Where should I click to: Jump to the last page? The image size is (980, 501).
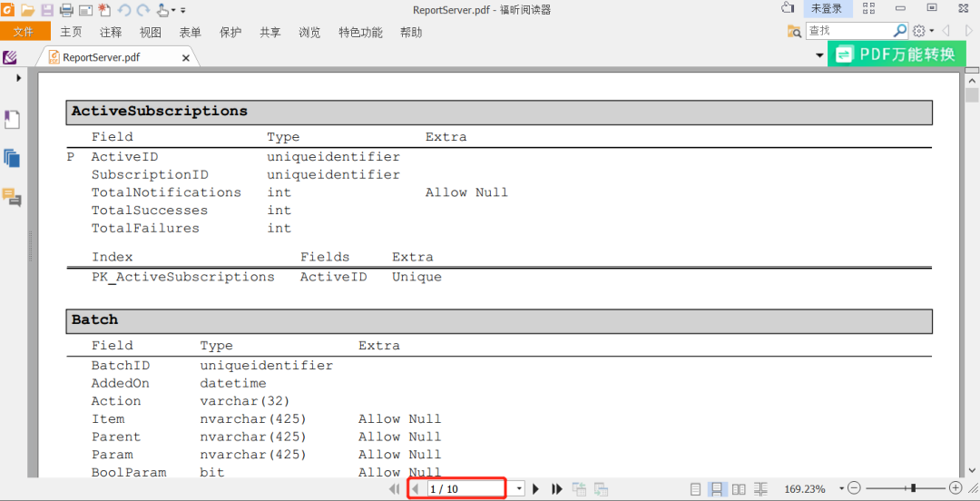pyautogui.click(x=557, y=488)
